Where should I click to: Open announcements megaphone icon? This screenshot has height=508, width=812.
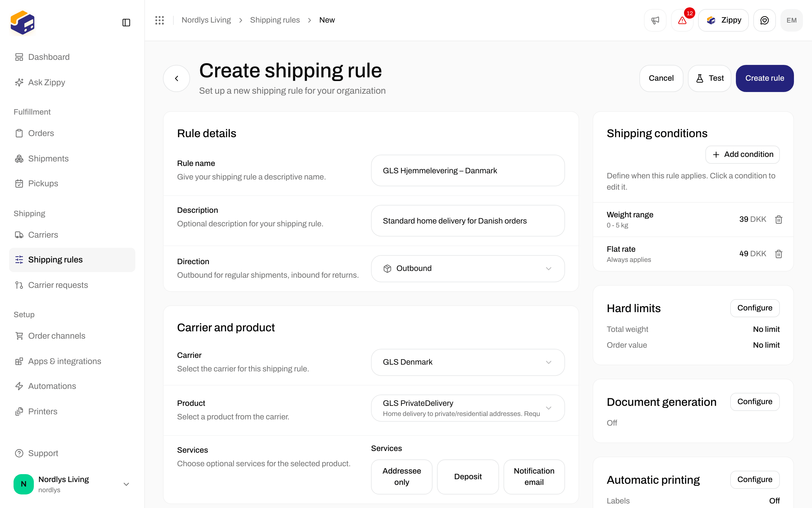(x=655, y=21)
